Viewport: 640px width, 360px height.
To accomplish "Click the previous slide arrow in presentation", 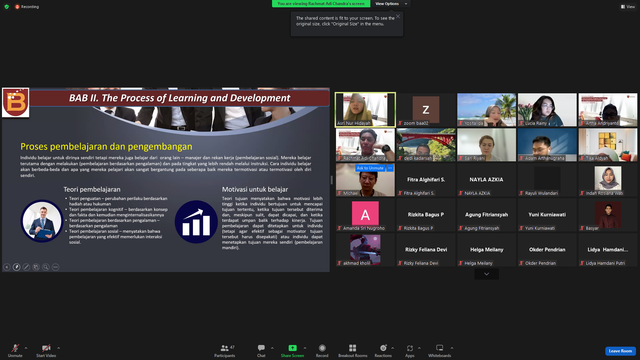I will pyautogui.click(x=7, y=267).
